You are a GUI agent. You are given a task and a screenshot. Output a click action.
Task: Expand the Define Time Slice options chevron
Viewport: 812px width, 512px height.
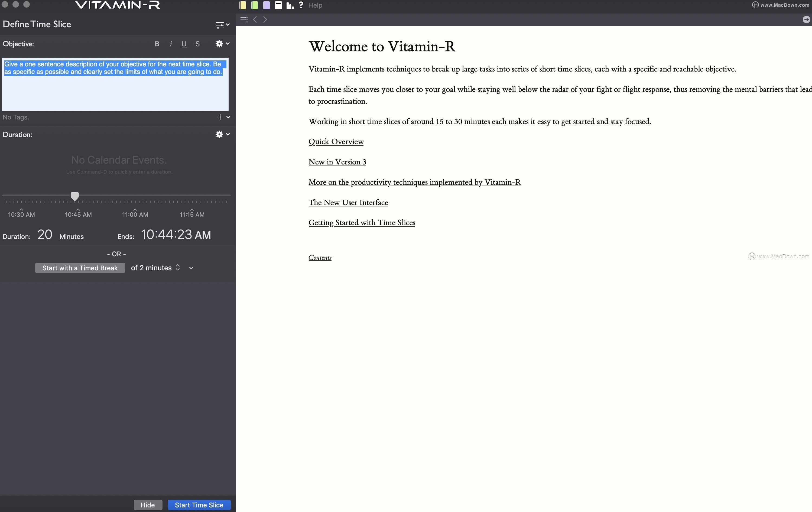(228, 24)
